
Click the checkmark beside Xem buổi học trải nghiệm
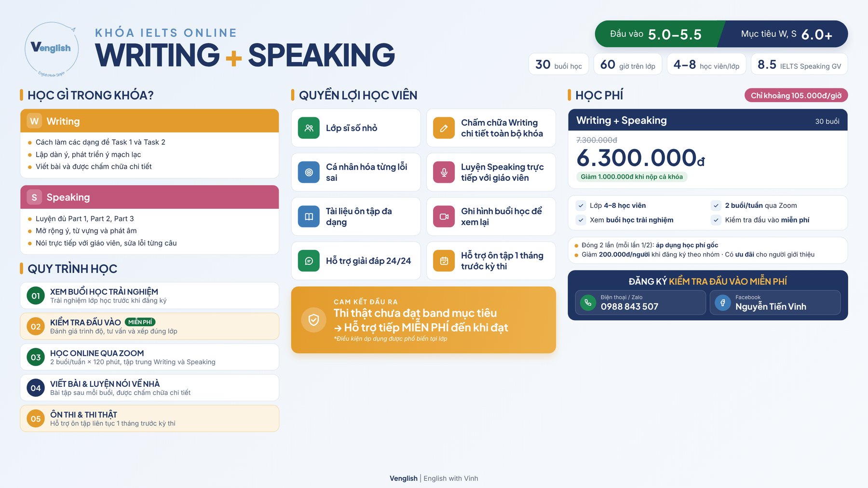tap(581, 220)
